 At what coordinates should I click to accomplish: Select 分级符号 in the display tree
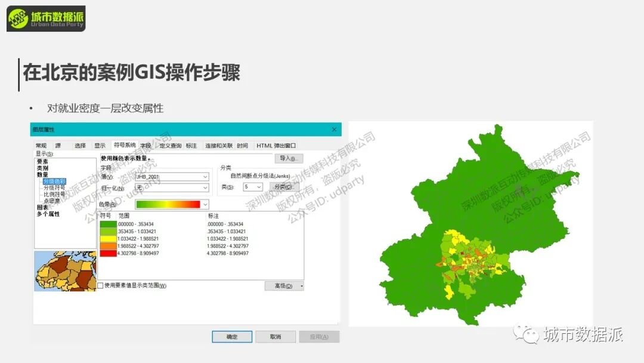(x=54, y=187)
